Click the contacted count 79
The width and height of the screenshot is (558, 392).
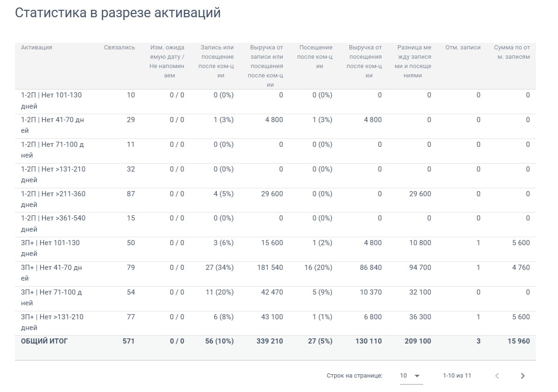point(131,268)
